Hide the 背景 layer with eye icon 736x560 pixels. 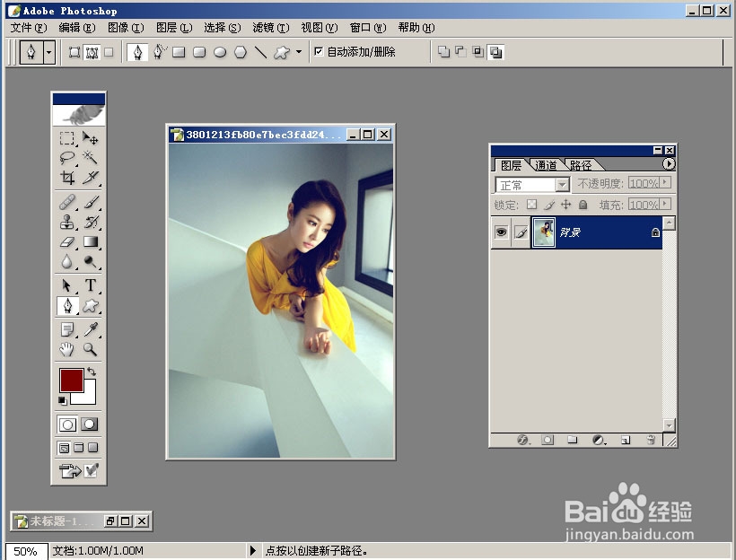tap(502, 232)
